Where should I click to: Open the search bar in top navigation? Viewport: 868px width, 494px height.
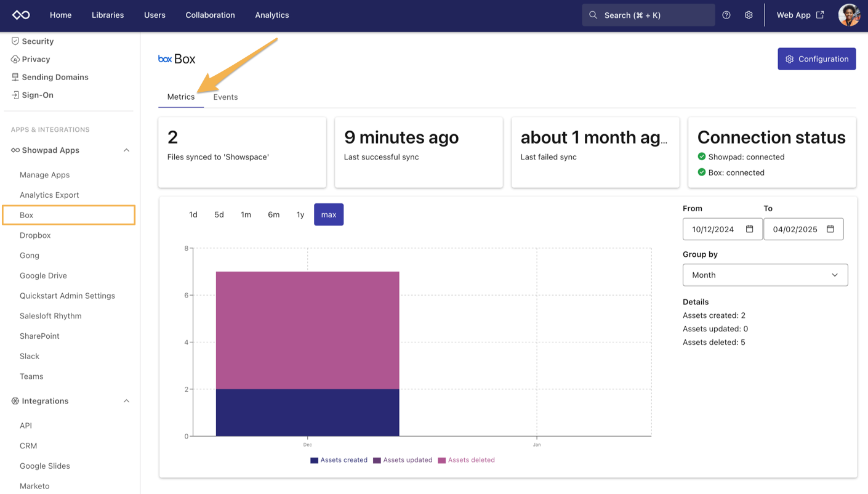coord(648,15)
